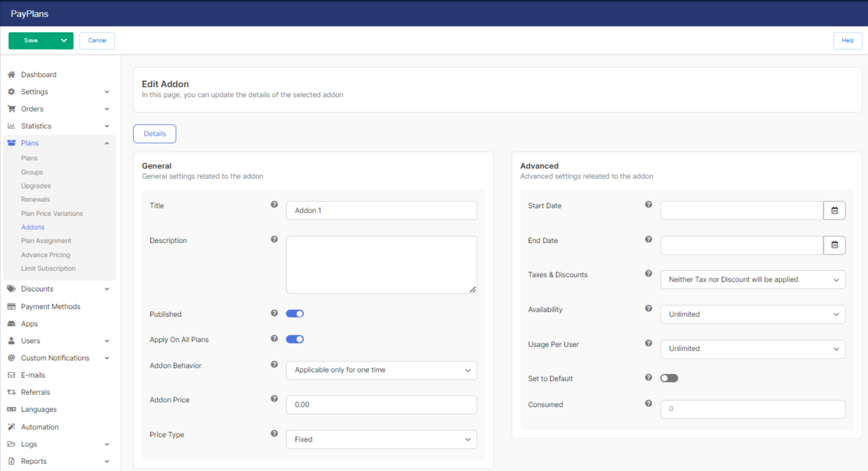Click the Logs folder icon

pos(11,444)
